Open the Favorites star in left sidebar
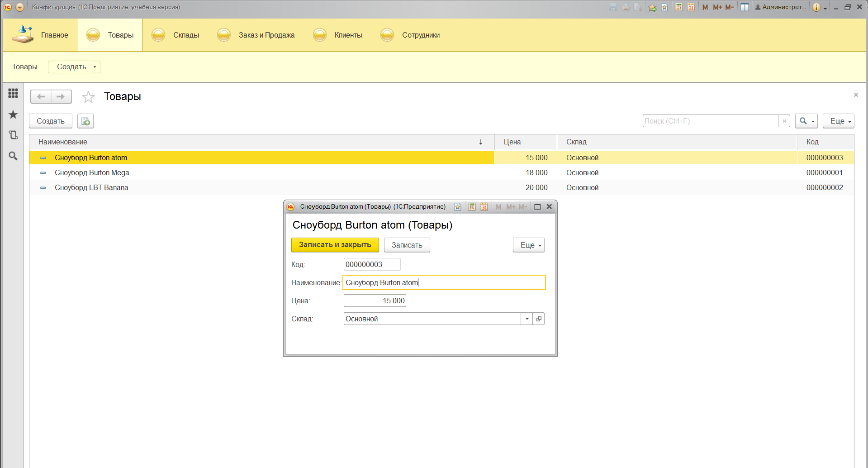This screenshot has height=468, width=868. 13,115
